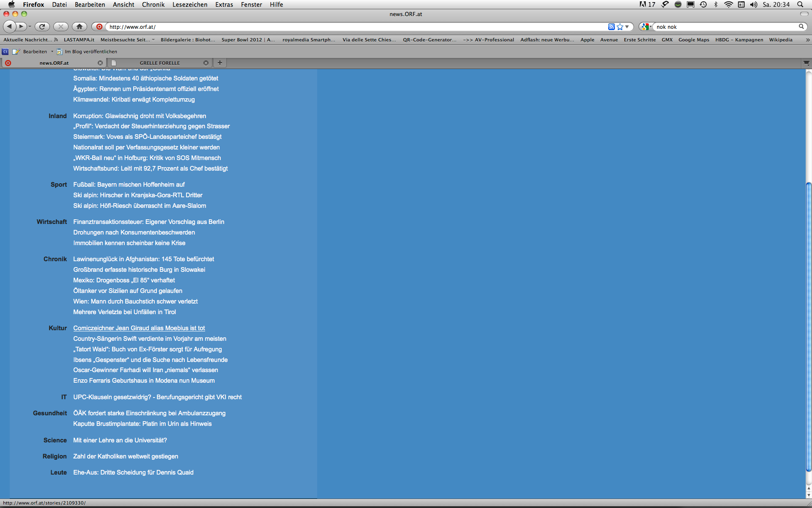Click the reload page button
The image size is (812, 508).
[x=42, y=27]
